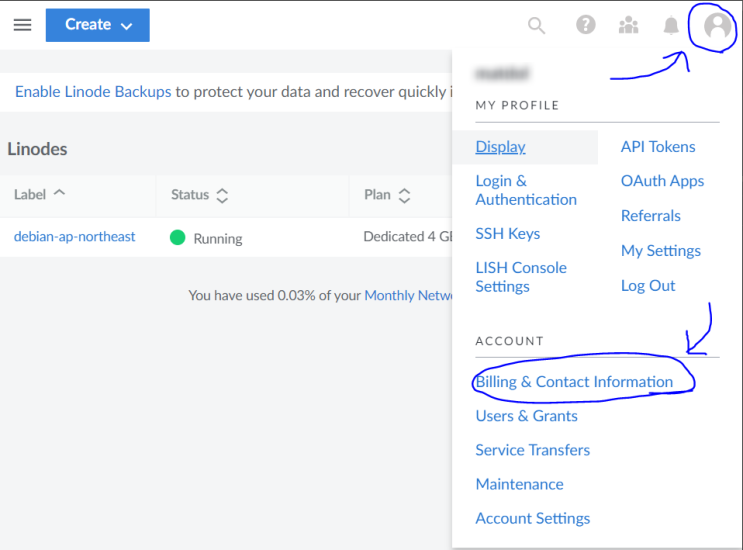
Task: Sort the Linodes table by Label
Action: pos(39,194)
